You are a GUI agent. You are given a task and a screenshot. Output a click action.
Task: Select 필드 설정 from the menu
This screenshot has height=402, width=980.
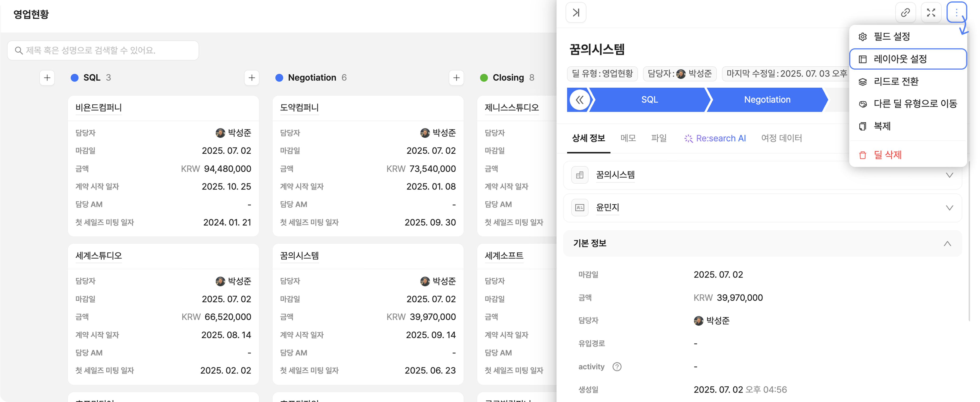[891, 36]
